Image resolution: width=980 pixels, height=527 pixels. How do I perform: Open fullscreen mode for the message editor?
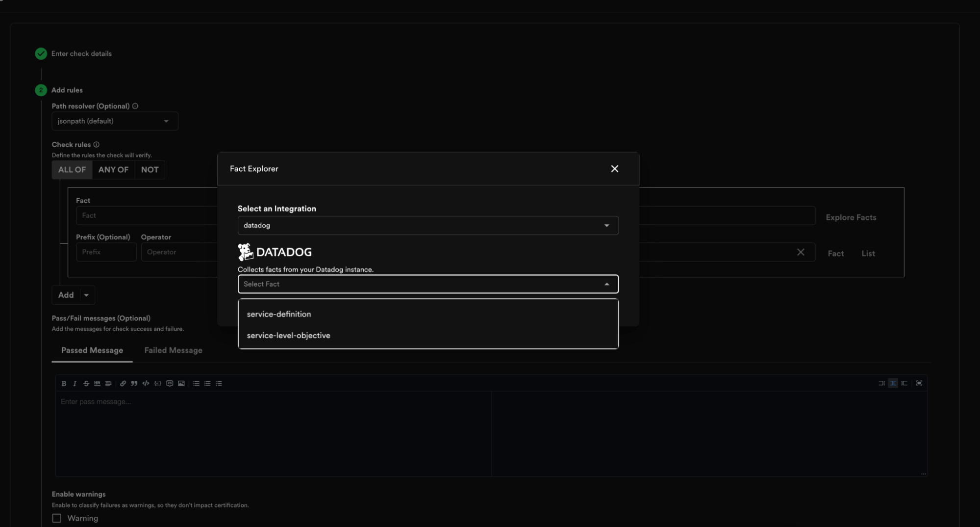[x=920, y=383]
